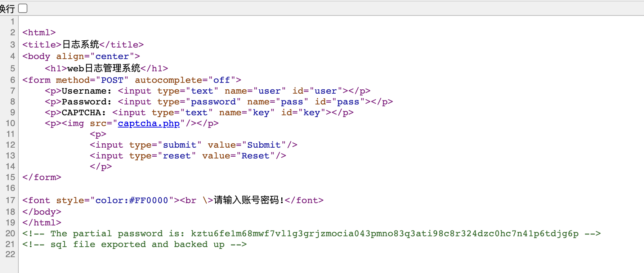Toggle the 换行 line wrap checkbox
Image resolution: width=644 pixels, height=273 pixels.
[23, 8]
